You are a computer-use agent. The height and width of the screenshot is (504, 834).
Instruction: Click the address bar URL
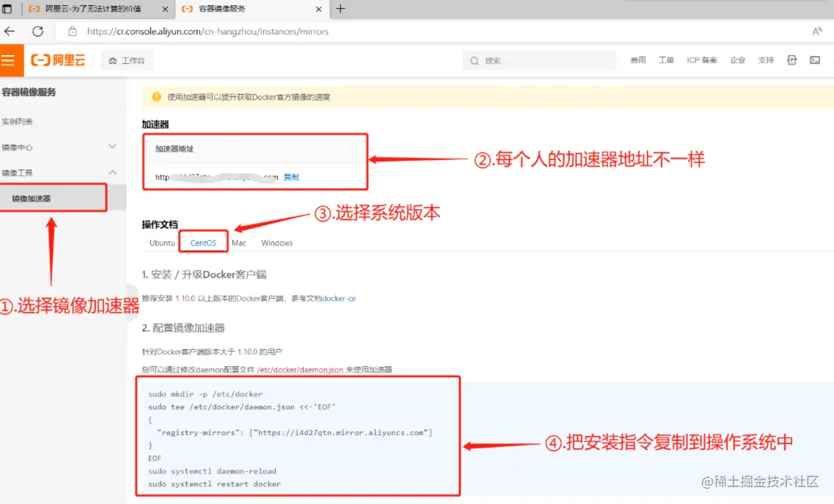(x=208, y=32)
